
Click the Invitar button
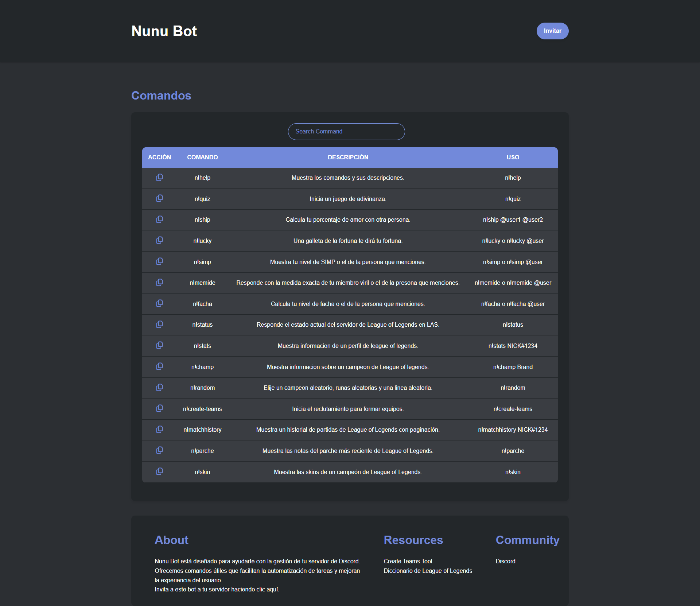[553, 31]
